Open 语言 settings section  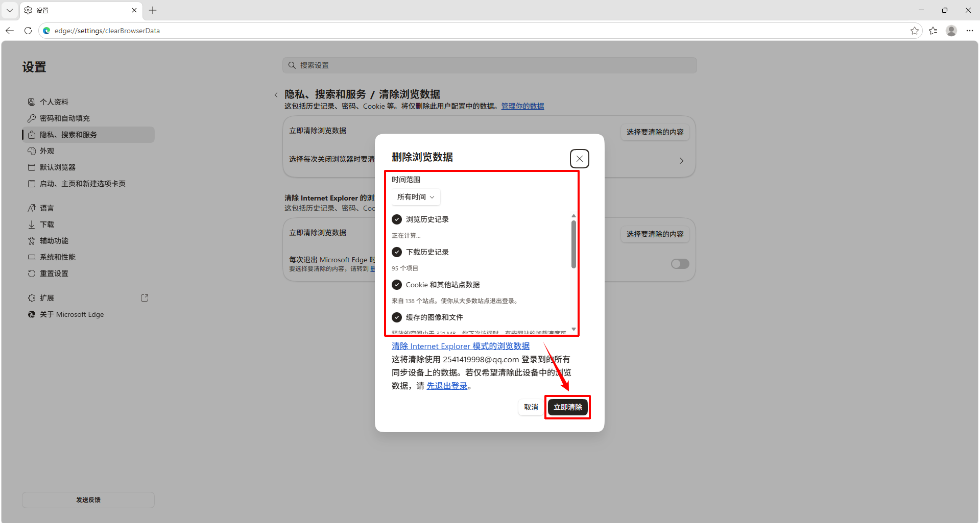(x=88, y=208)
